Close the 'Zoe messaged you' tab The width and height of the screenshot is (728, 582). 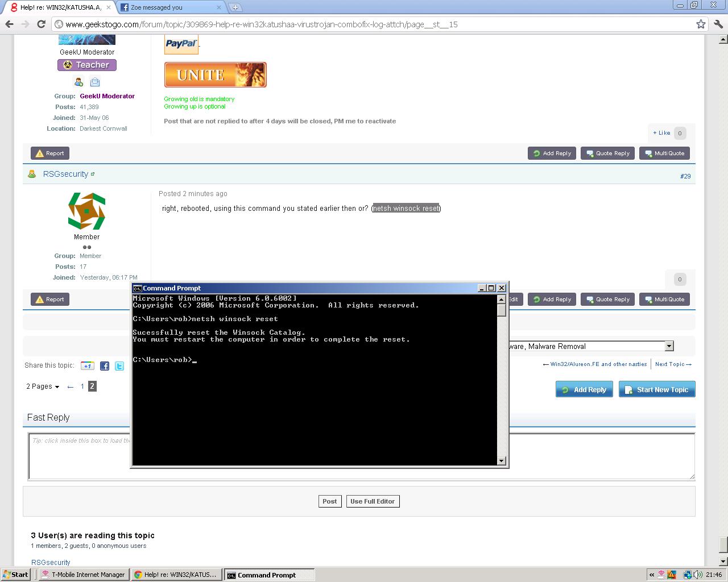point(220,7)
